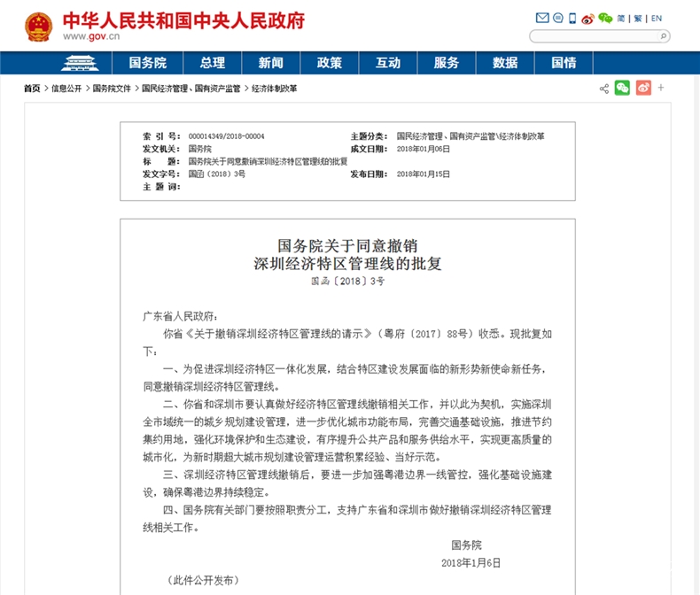This screenshot has height=595, width=700.
Task: Click the signing date 2018年1月6日
Action: [471, 563]
